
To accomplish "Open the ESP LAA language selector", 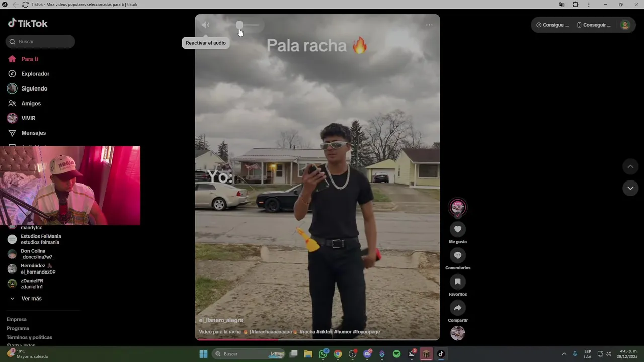I will coord(588,354).
